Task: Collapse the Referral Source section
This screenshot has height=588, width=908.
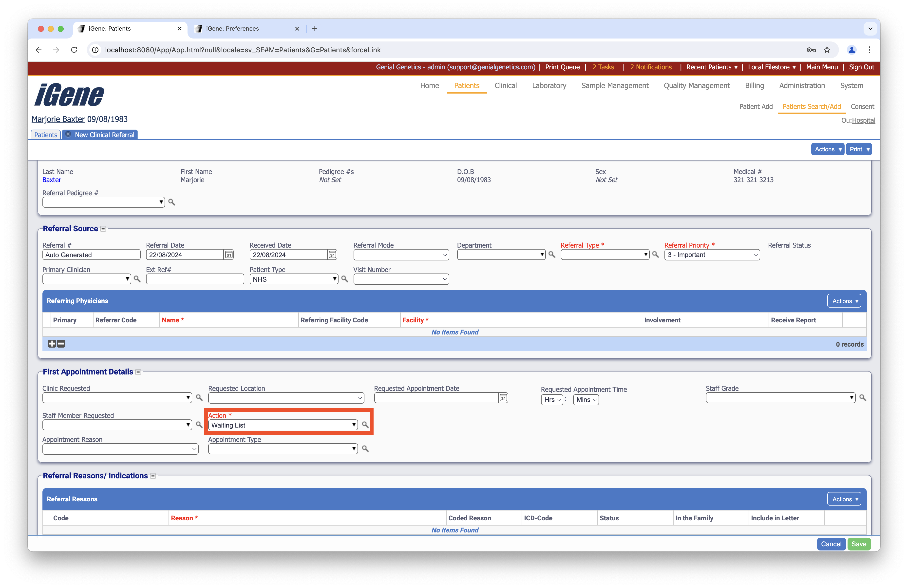Action: 103,229
